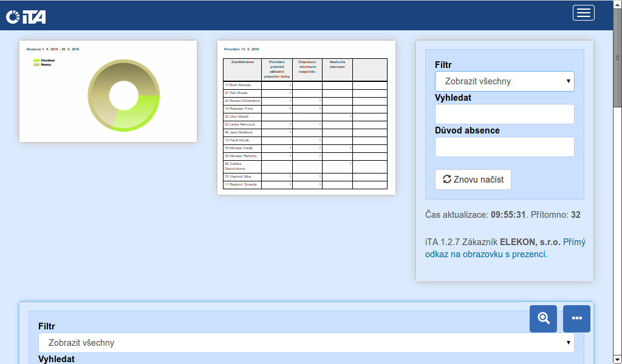Expand the lower Filtr Zobrazit všechny dropdown

pos(306,343)
